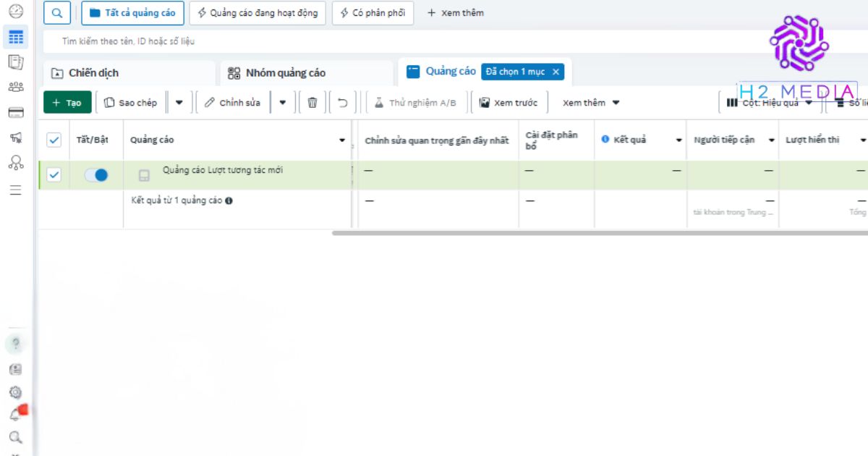Open the business partners network icon

16,162
